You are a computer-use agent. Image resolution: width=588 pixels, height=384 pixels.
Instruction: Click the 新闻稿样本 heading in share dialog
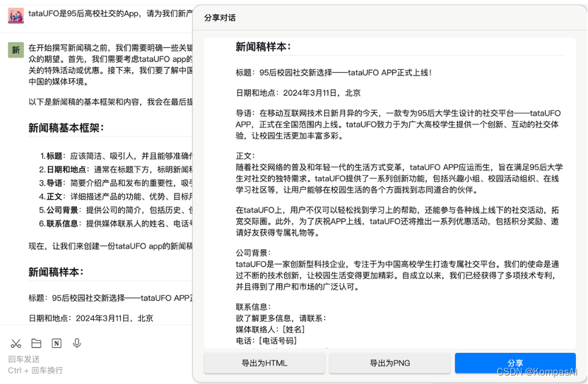pos(263,47)
